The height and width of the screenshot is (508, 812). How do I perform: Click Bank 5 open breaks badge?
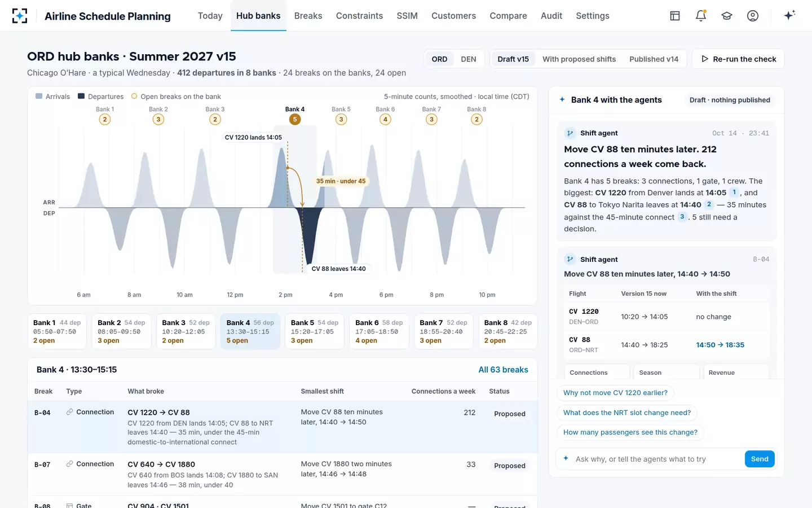point(341,119)
